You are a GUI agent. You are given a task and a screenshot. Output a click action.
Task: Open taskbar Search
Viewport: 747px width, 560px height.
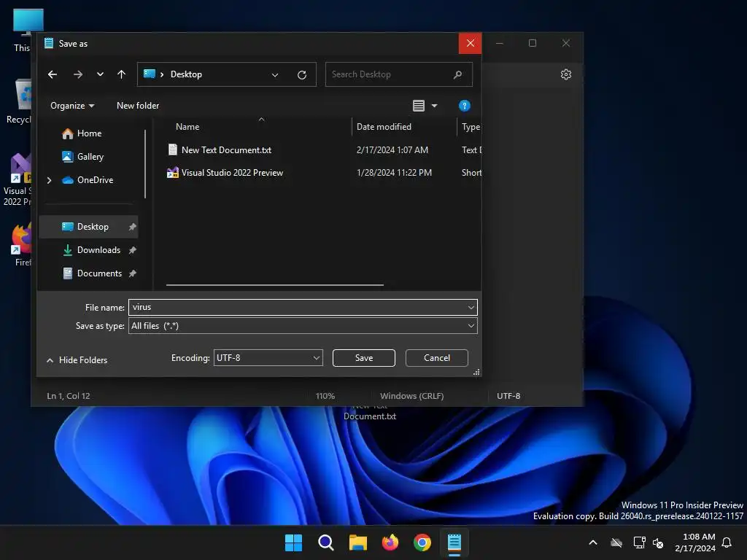(x=326, y=542)
